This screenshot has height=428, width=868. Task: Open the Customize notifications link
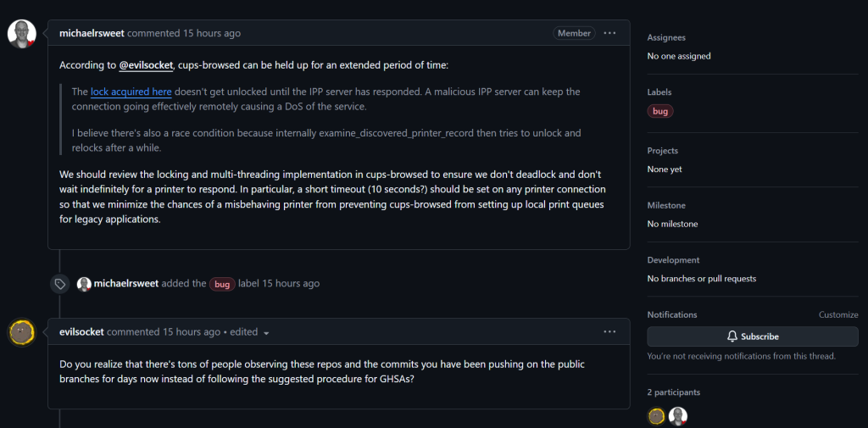pyautogui.click(x=838, y=314)
